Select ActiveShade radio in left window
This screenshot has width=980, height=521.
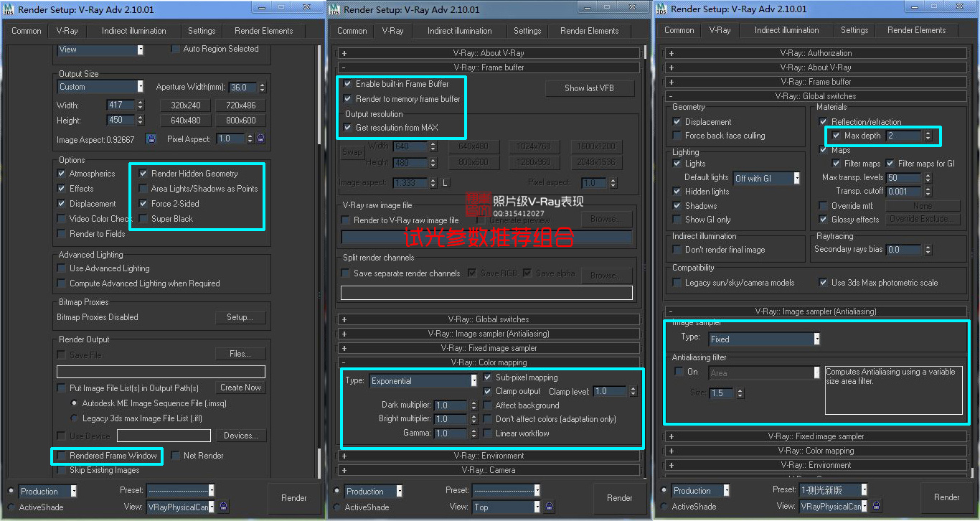coord(11,507)
